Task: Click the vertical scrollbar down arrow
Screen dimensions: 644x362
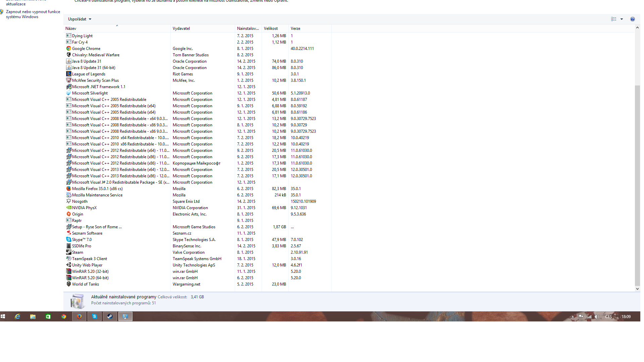Action: [x=637, y=289]
